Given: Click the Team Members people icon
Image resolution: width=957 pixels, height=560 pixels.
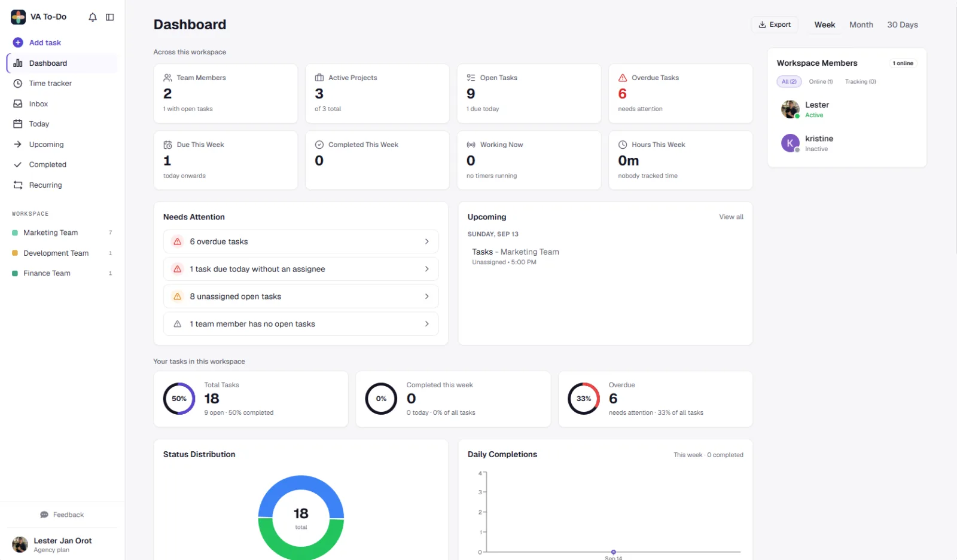Looking at the screenshot, I should point(168,78).
